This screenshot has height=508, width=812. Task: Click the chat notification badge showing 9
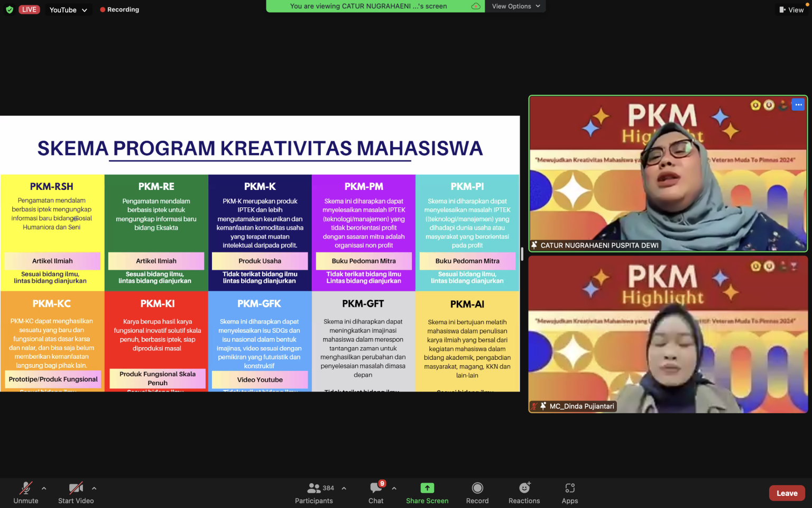tap(382, 483)
